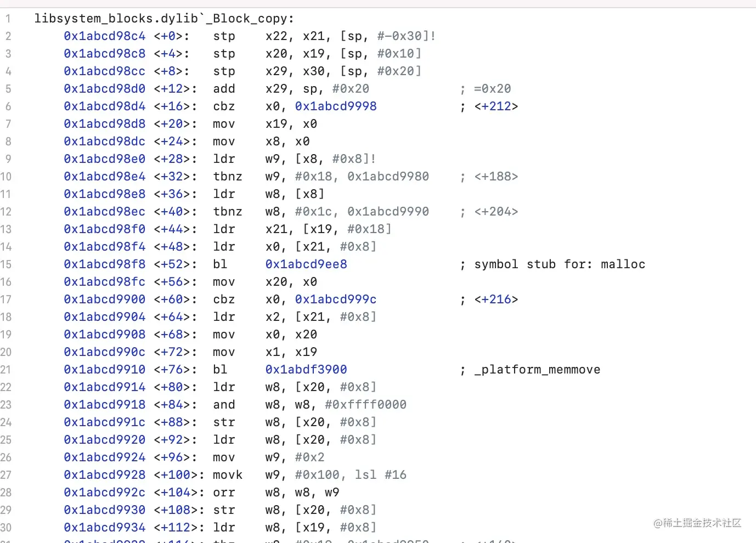
Task: Jump to malloc stub address 0x1abcd9ee8
Action: coord(306,264)
